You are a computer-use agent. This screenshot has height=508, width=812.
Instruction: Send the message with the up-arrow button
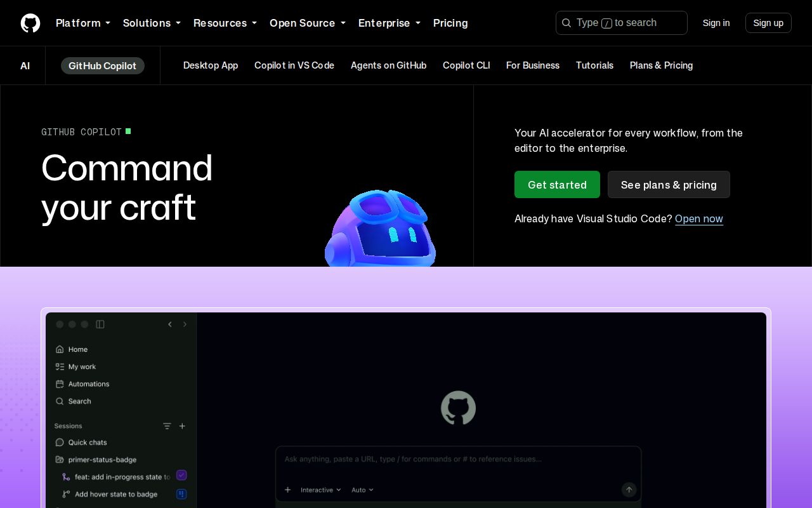click(x=629, y=490)
